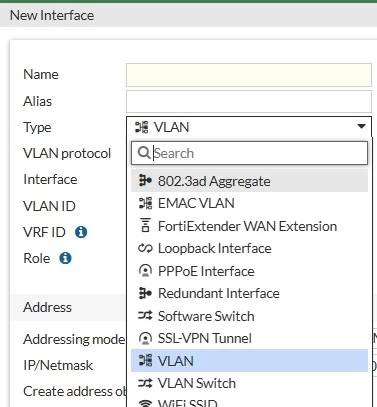
Task: Click the Name input field
Action: tap(249, 75)
